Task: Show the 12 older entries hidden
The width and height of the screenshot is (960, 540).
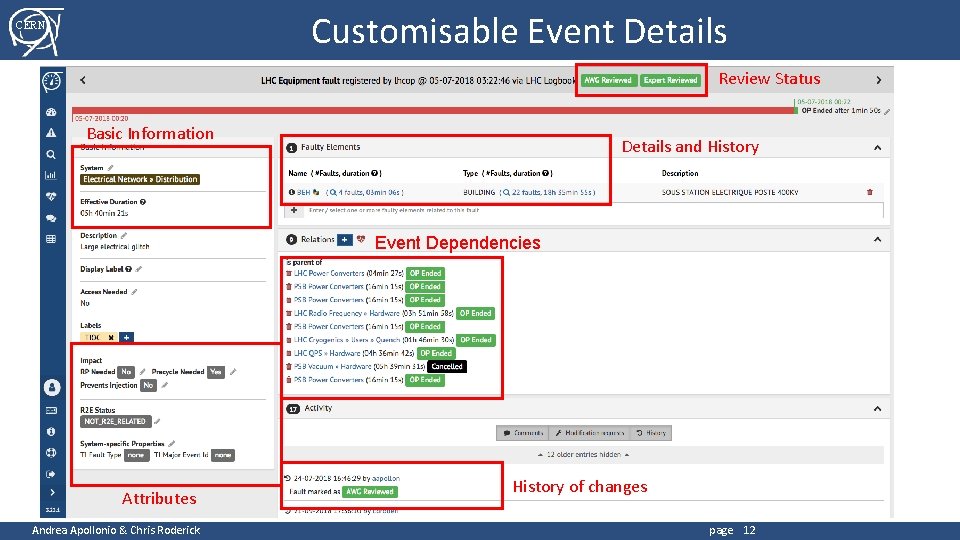Action: [583, 455]
